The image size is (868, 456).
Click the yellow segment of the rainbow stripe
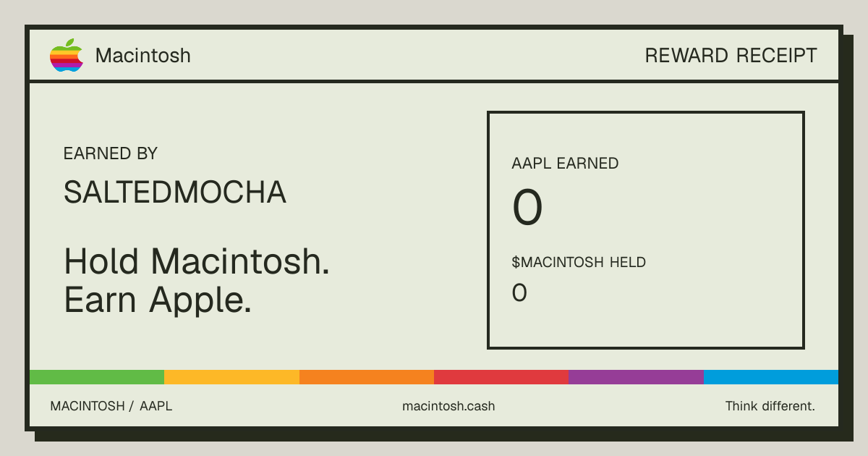(x=231, y=377)
